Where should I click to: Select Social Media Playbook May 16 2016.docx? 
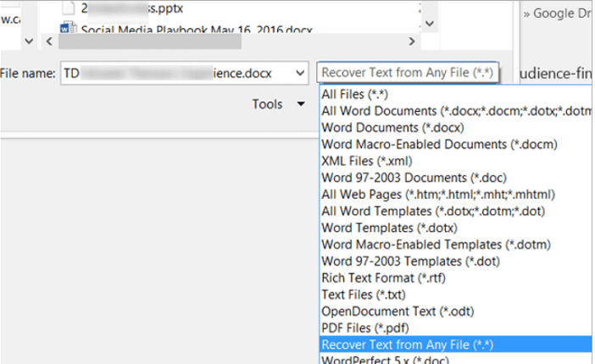coord(197,29)
